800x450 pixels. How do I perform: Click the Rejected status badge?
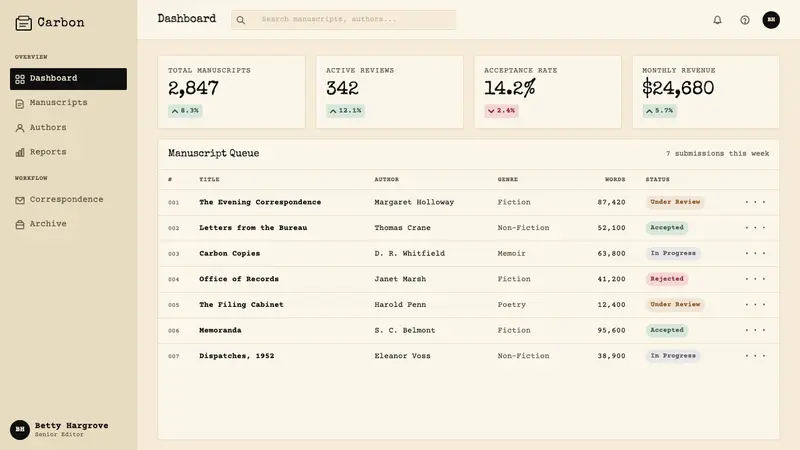(x=667, y=279)
